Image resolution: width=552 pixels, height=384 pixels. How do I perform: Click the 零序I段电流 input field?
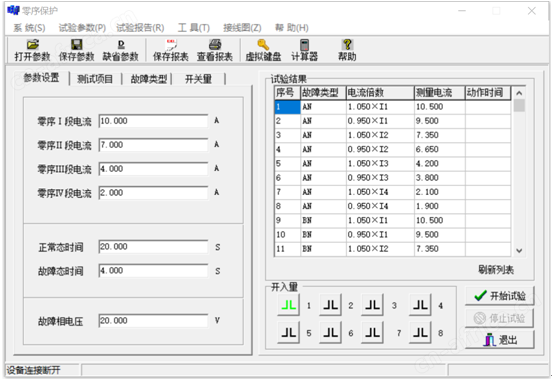pyautogui.click(x=153, y=121)
